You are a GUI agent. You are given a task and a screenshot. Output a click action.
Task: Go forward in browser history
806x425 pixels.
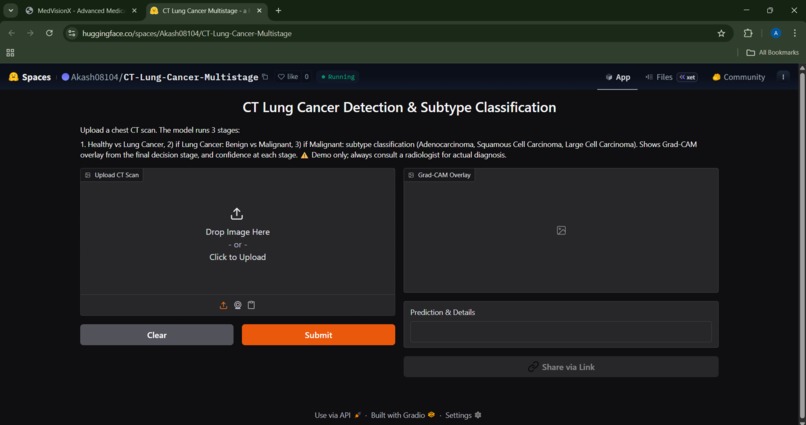click(30, 33)
